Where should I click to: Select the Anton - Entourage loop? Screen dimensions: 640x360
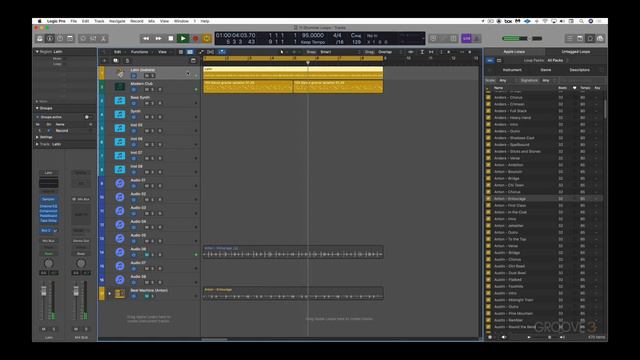[x=544, y=199]
